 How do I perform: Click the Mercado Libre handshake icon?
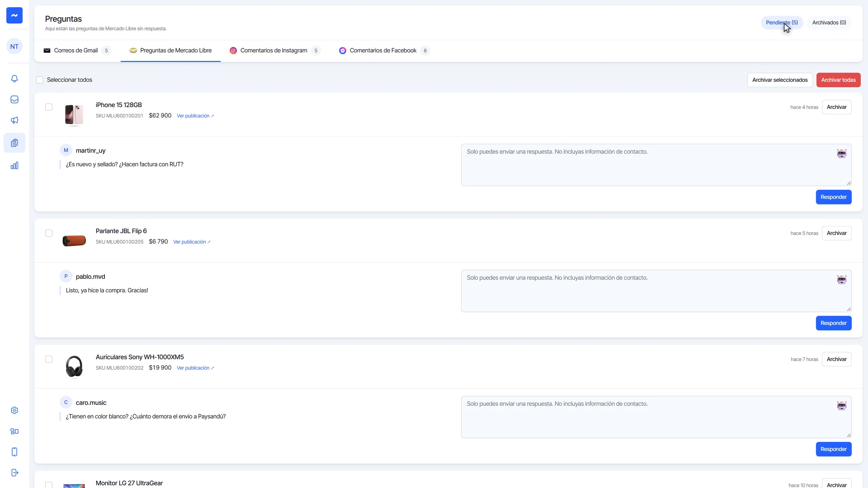(133, 51)
